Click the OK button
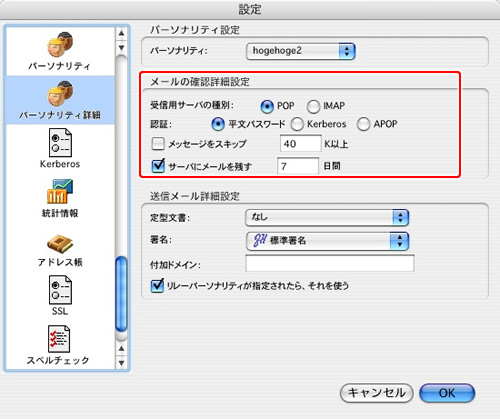Viewport: 500px width, 419px height. point(447,393)
